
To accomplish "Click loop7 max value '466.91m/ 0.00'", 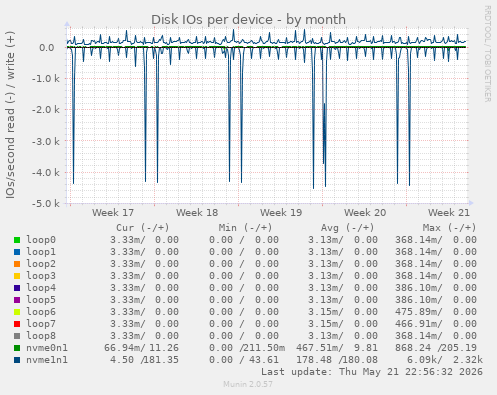I will click(436, 324).
